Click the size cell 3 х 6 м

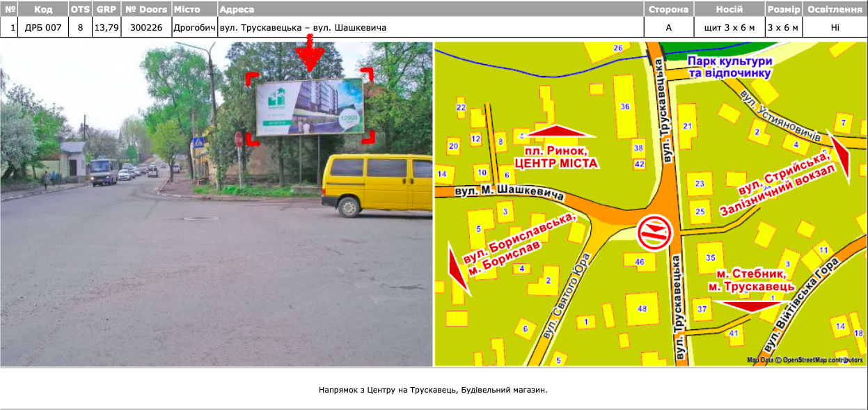click(x=783, y=27)
